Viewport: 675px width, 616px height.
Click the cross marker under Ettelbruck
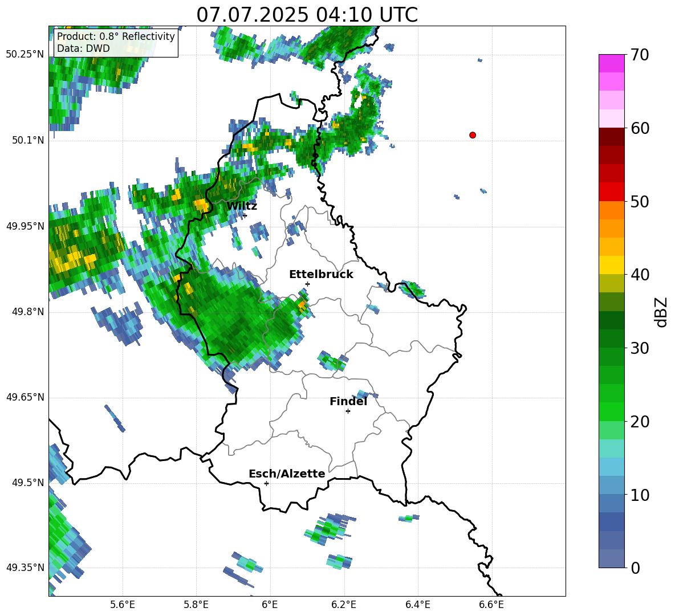(307, 284)
